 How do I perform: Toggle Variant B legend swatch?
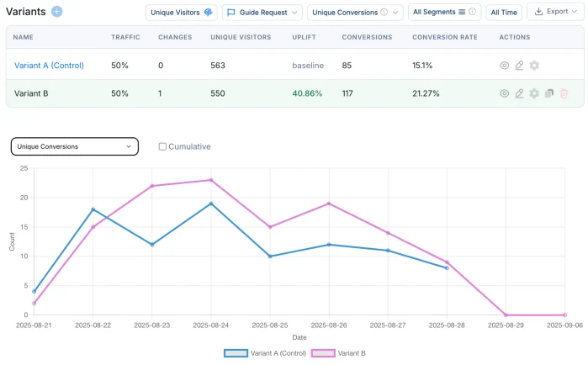point(323,353)
